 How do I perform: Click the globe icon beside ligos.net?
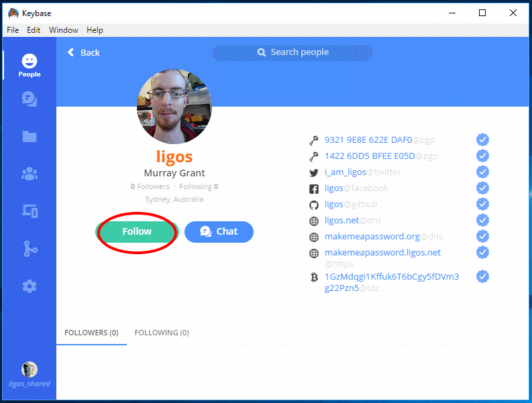point(314,221)
